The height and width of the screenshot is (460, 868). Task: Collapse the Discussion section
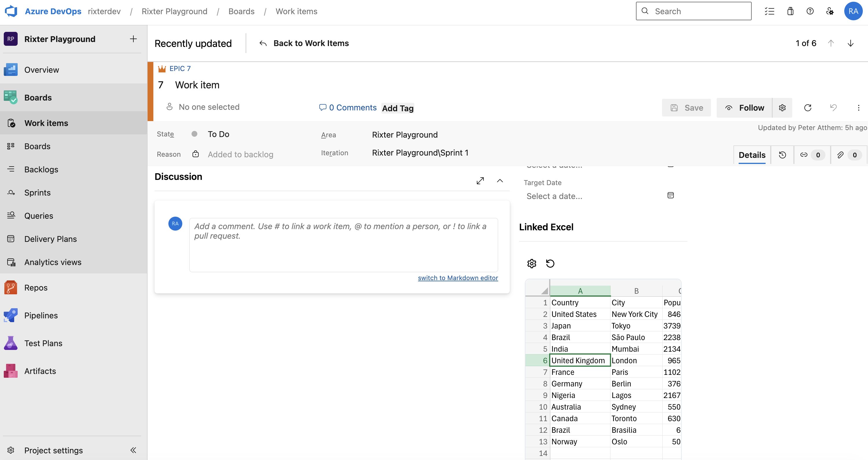coord(500,181)
